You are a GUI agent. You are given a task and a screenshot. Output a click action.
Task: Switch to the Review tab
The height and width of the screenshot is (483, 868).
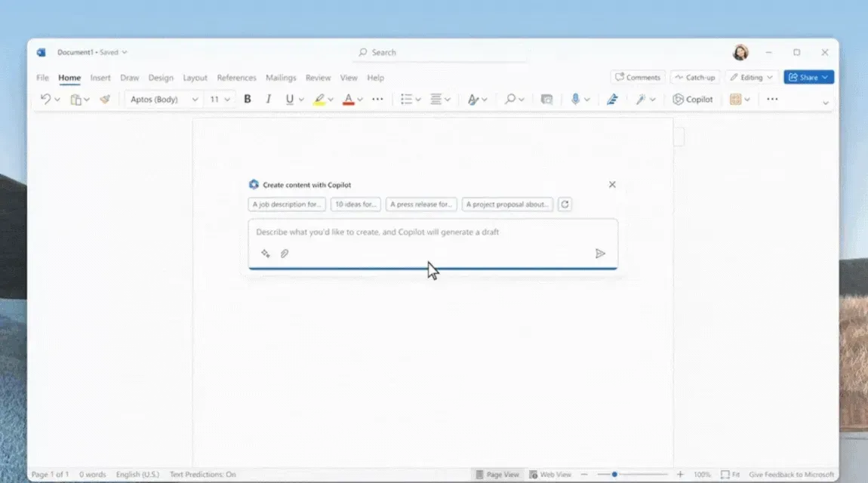(x=318, y=78)
